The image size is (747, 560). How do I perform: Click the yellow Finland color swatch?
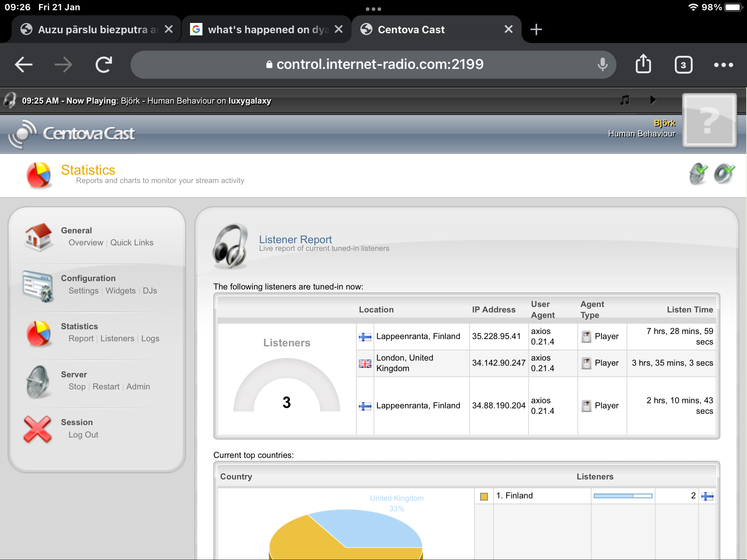[484, 496]
